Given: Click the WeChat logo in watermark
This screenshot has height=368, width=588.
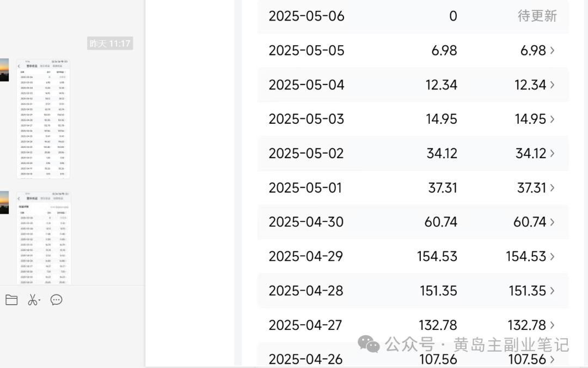Looking at the screenshot, I should tap(369, 343).
